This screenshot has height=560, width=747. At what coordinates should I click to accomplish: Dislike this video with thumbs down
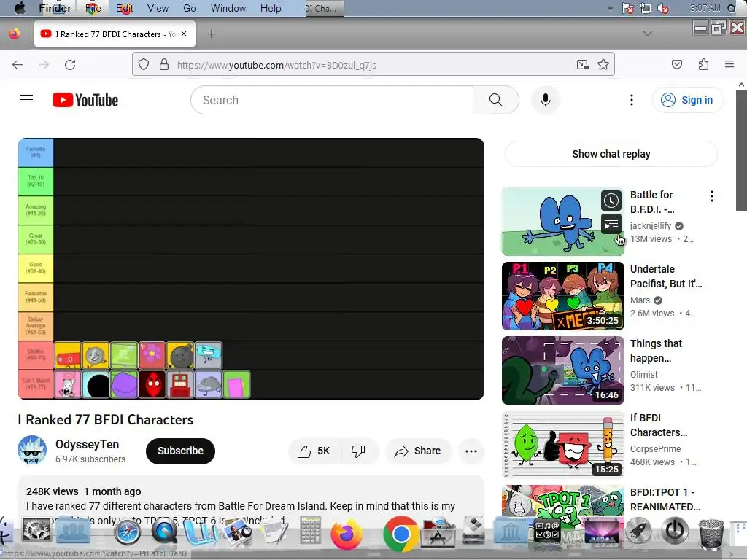click(358, 451)
